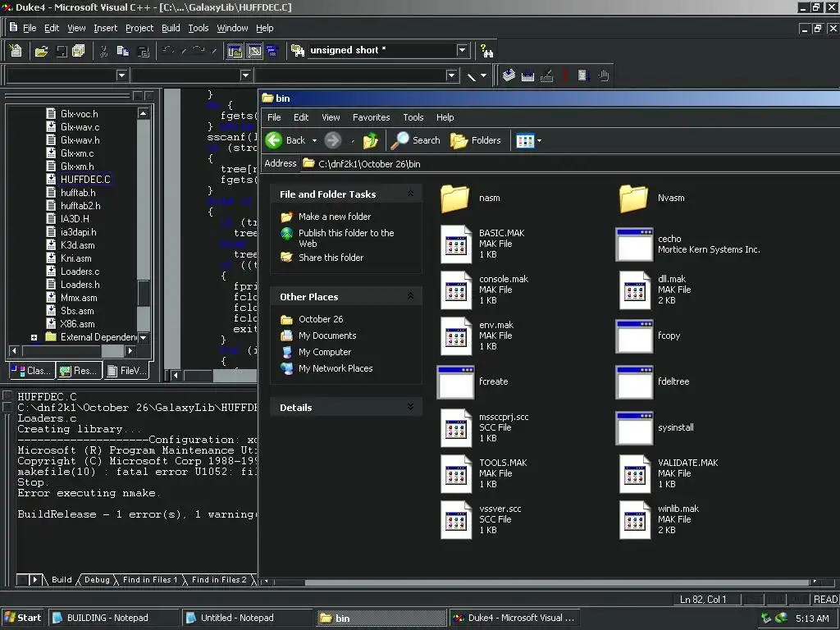Screen dimensions: 840x630
Task: Open the Back button history dropdown arrow
Action: pos(314,141)
